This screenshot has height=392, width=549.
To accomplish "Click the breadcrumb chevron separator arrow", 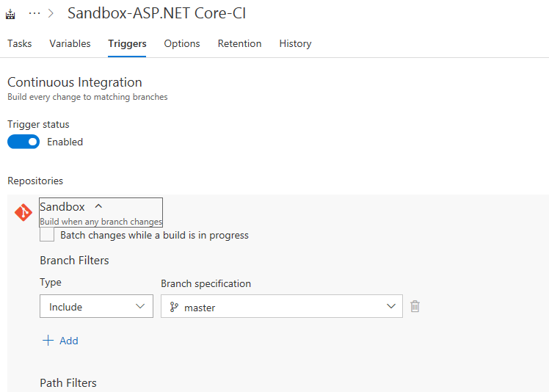I will tap(51, 13).
